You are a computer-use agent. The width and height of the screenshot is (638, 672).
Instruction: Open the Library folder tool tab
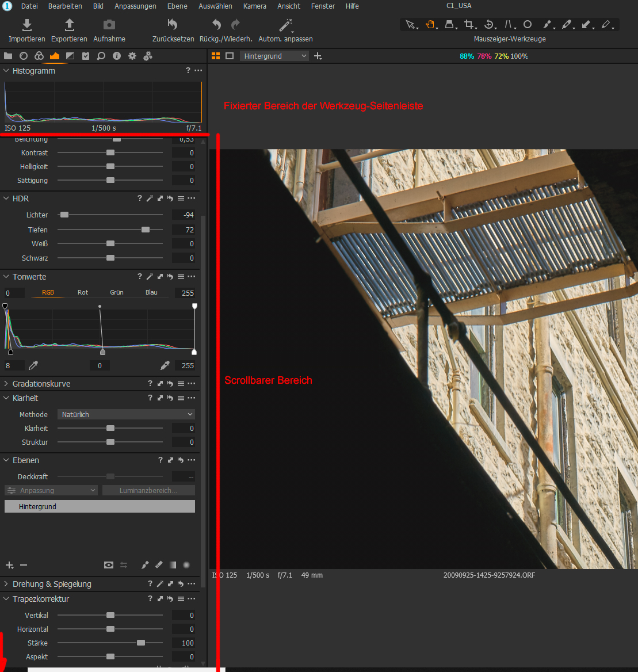click(8, 56)
